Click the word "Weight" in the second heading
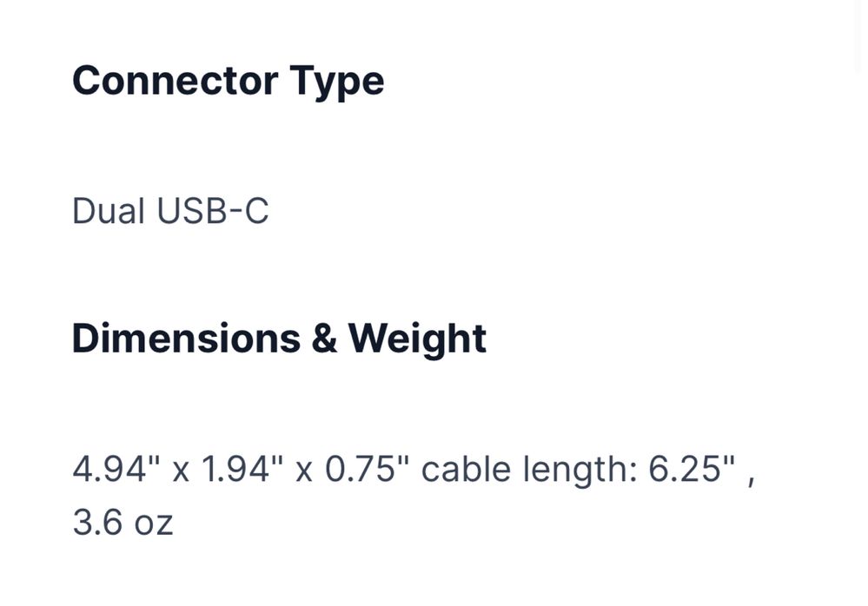Screen dimensions: 868x606 [417, 340]
